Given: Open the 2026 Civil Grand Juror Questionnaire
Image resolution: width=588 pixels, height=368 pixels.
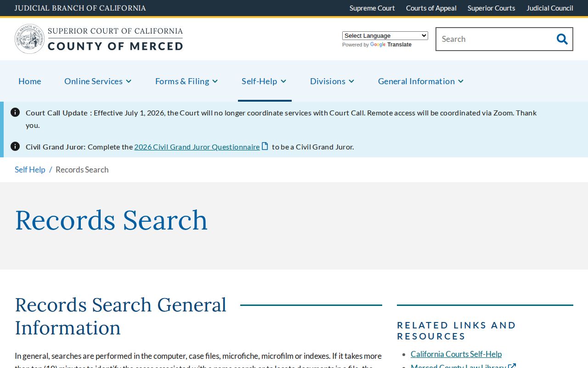Looking at the screenshot, I should [x=197, y=147].
